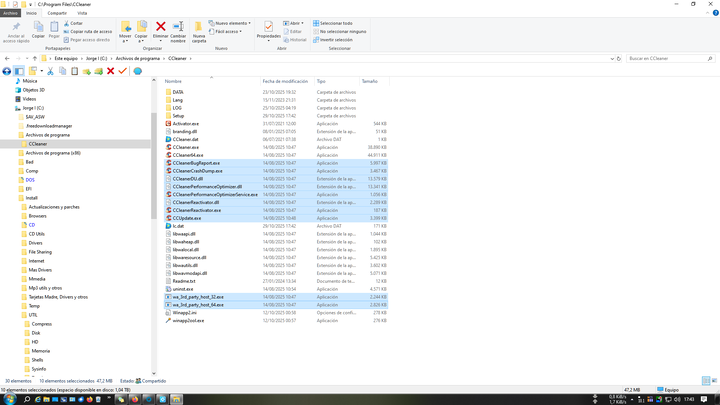Select the Install folder in tree
The image size is (720, 405).
click(x=31, y=198)
